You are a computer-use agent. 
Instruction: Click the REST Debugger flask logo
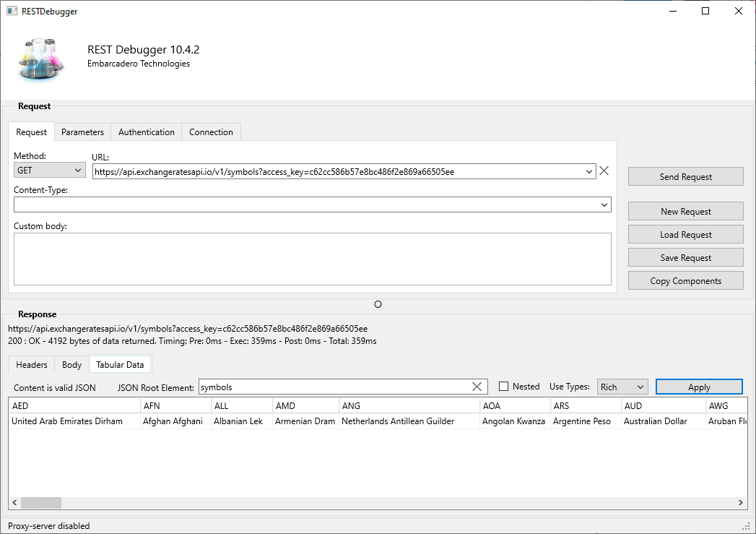pyautogui.click(x=41, y=60)
